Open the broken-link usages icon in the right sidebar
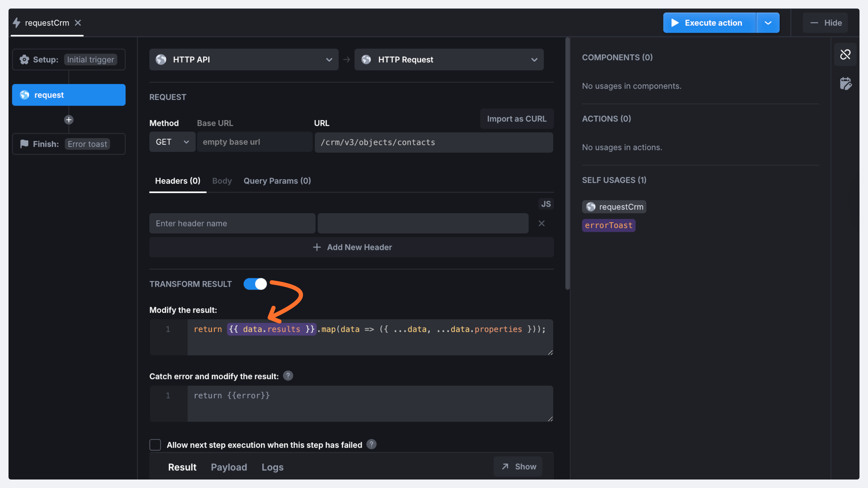Screen dimensions: 868x488 click(845, 55)
